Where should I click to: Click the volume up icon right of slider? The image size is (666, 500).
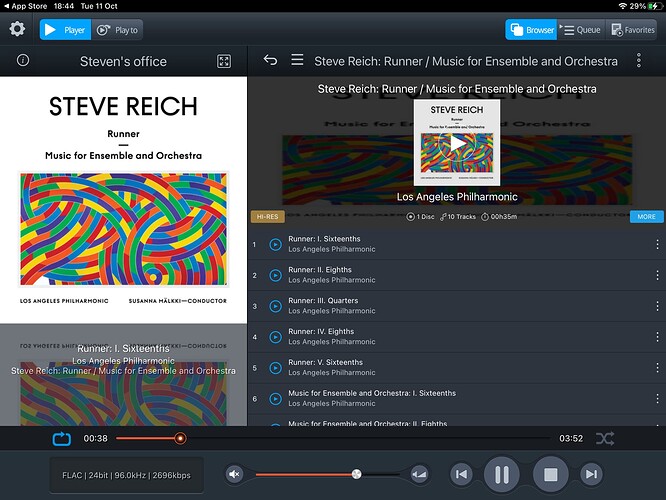pyautogui.click(x=419, y=474)
